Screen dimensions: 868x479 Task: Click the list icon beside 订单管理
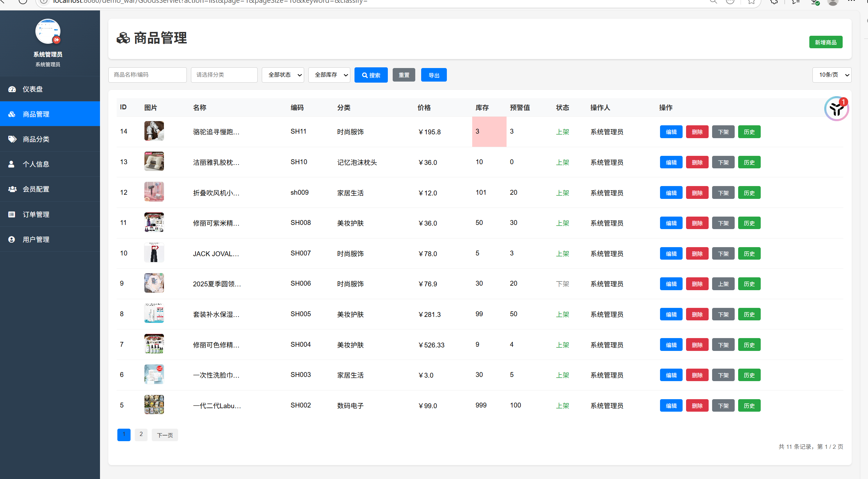coord(12,215)
